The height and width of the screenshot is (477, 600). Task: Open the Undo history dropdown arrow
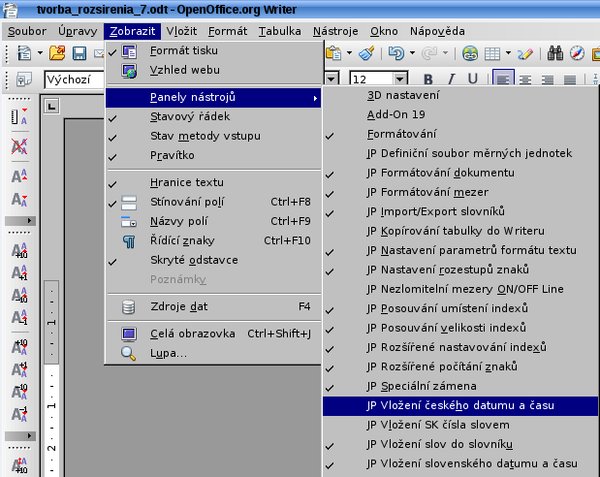tap(412, 53)
